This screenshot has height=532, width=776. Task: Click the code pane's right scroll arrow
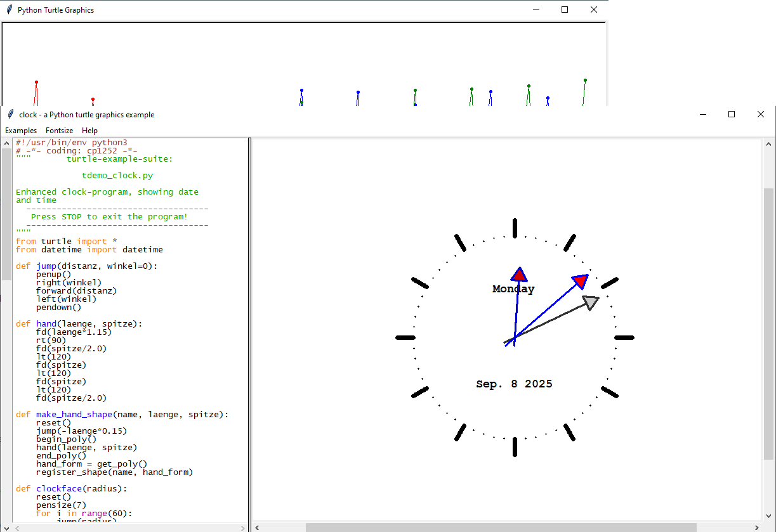click(243, 528)
